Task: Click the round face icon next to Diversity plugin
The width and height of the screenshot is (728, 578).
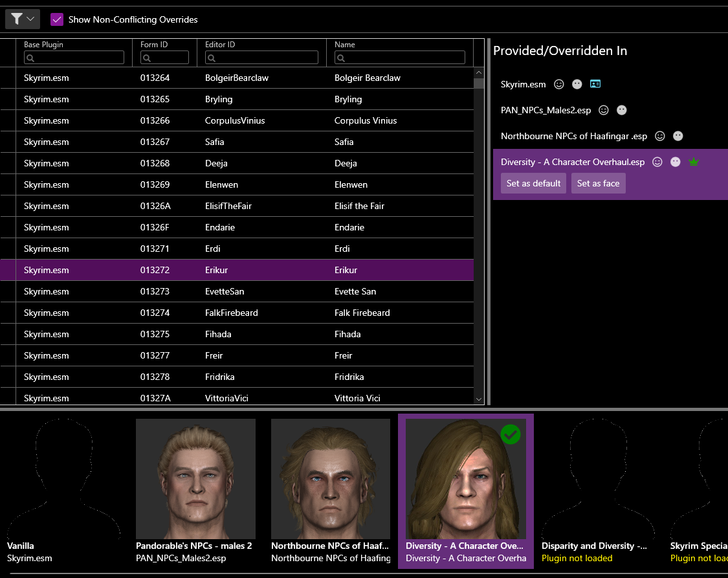Action: [x=676, y=162]
